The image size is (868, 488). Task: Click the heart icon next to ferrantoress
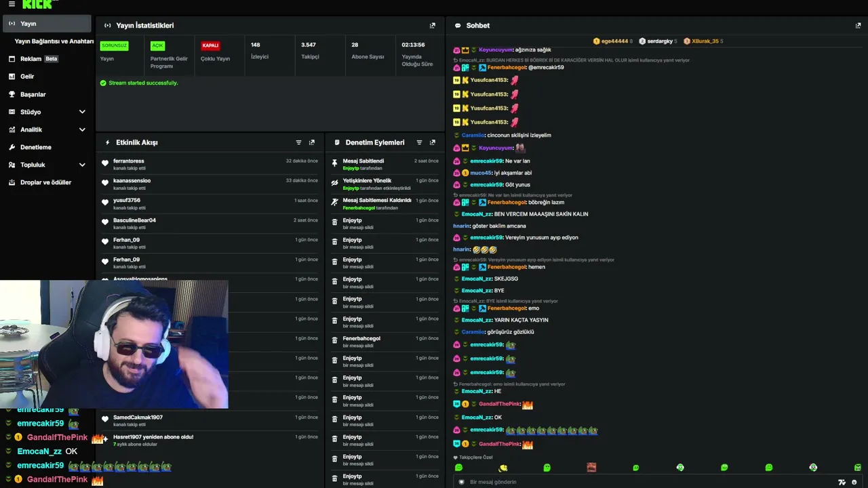(105, 163)
